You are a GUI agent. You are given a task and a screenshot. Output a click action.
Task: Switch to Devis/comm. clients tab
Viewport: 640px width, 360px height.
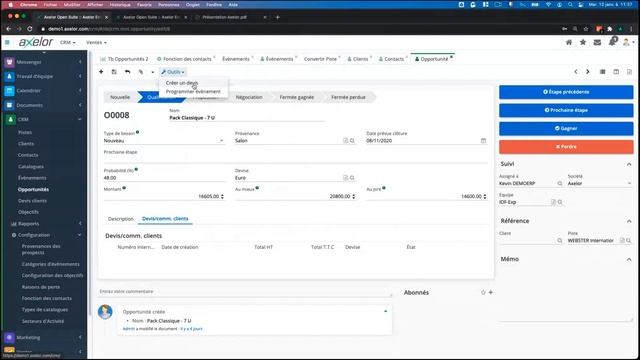[x=165, y=219]
